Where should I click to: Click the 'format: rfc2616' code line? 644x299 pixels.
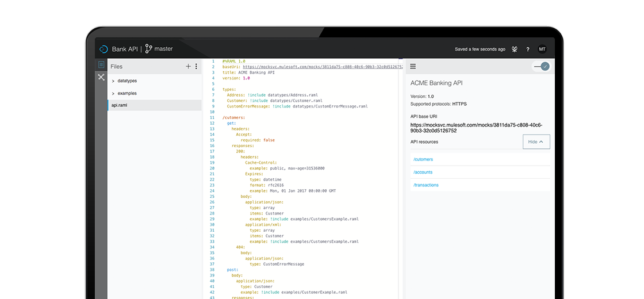[x=267, y=185]
